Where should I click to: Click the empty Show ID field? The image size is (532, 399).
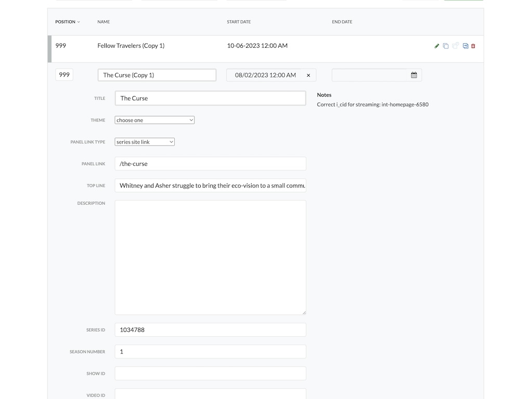211,373
